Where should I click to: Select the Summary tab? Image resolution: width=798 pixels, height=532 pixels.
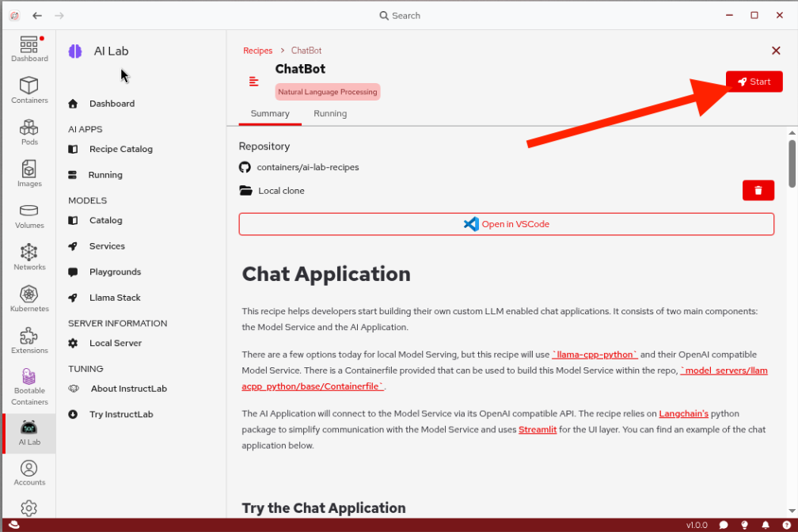[270, 113]
